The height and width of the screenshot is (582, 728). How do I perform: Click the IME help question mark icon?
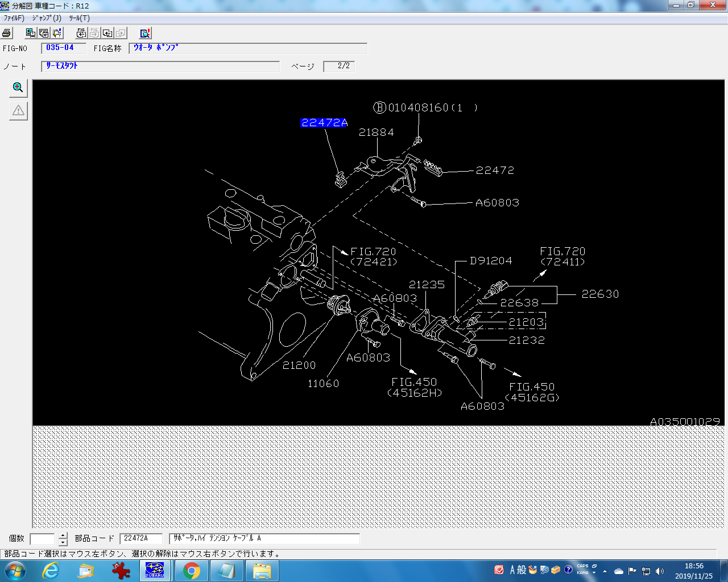pos(568,569)
